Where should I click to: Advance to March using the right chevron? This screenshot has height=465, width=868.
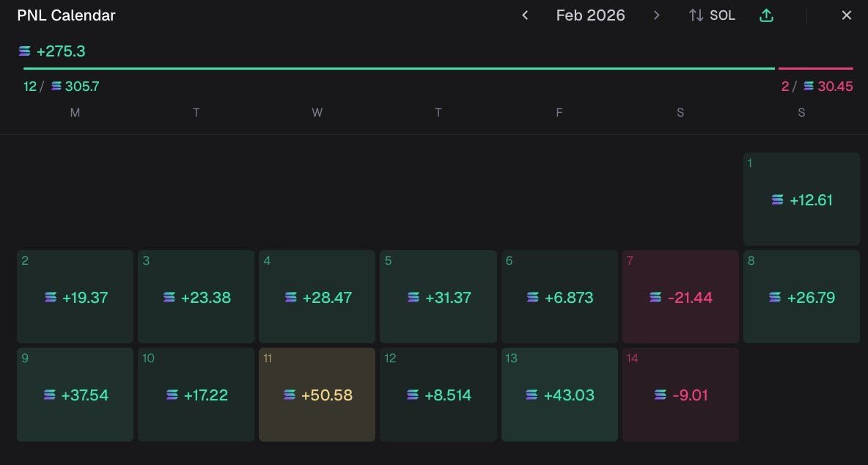click(656, 15)
